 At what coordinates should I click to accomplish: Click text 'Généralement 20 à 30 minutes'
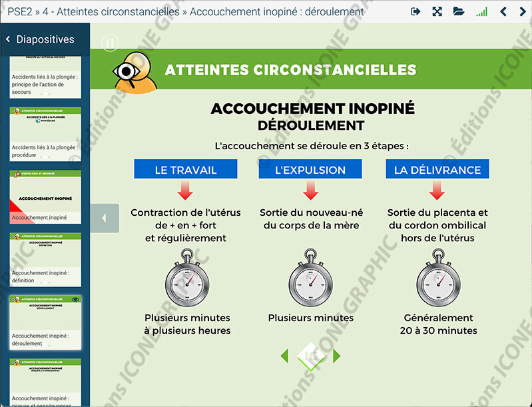[438, 324]
